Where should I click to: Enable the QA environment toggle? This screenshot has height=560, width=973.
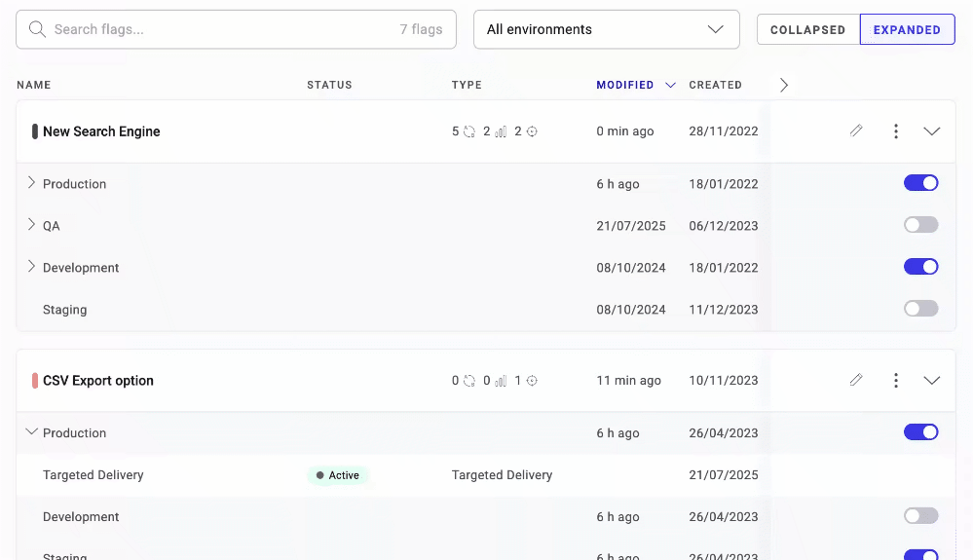tap(920, 225)
